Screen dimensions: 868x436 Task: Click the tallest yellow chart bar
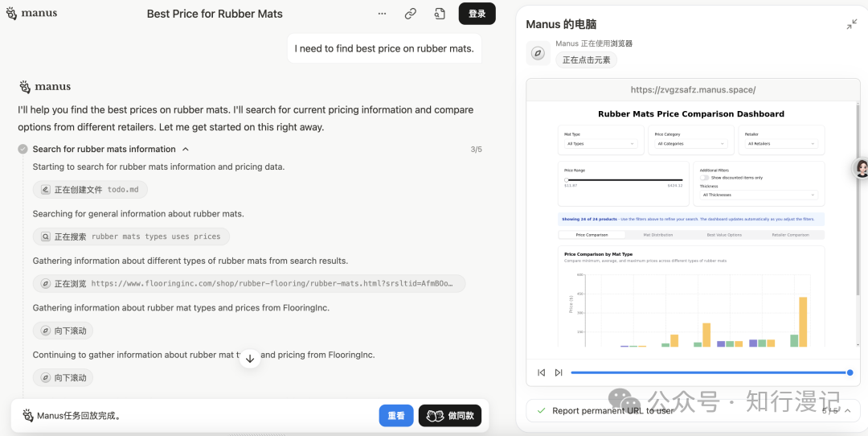click(803, 322)
